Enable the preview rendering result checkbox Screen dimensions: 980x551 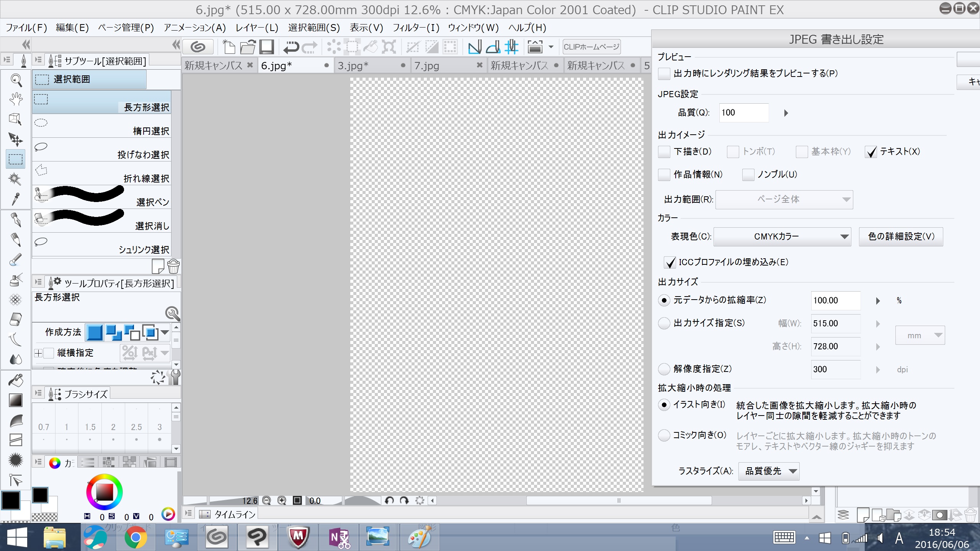tap(664, 73)
